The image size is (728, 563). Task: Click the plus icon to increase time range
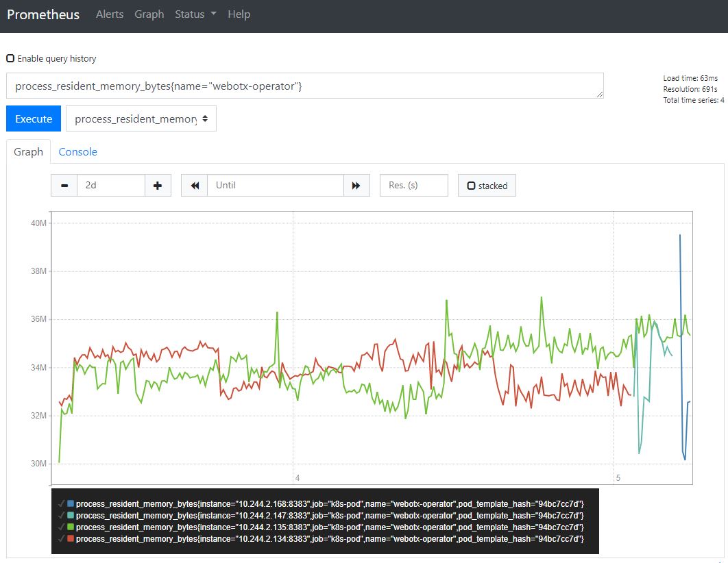click(158, 186)
